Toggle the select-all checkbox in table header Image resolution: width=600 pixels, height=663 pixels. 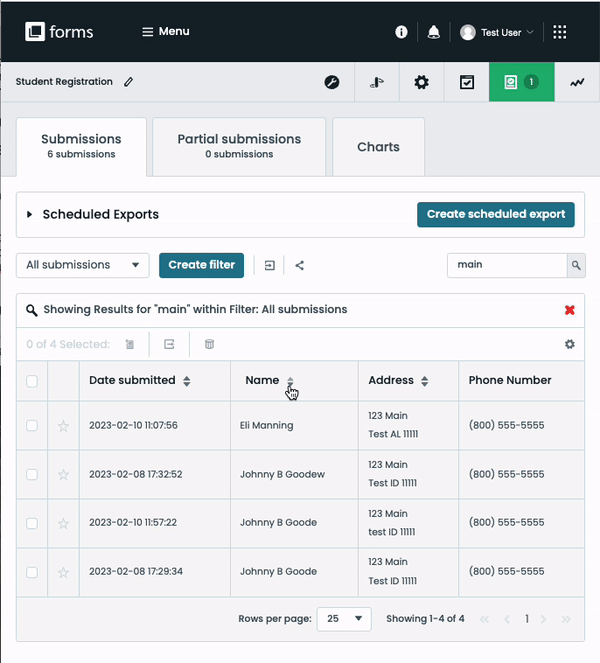coord(32,381)
